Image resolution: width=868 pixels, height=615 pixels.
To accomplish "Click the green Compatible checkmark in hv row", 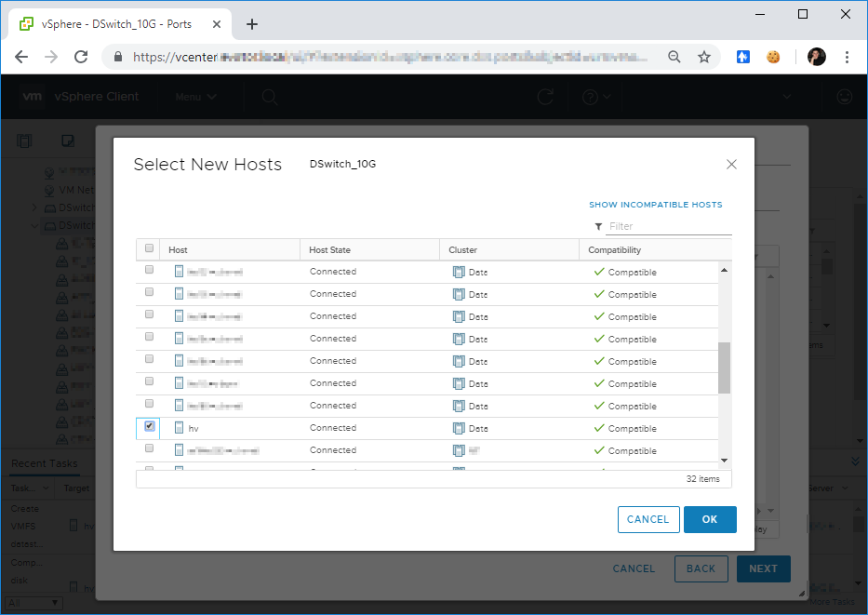I will pos(599,428).
